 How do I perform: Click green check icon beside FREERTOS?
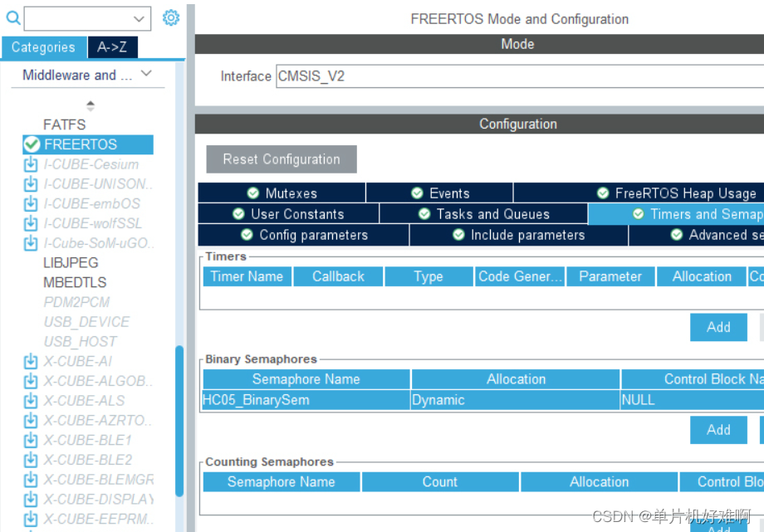point(32,144)
